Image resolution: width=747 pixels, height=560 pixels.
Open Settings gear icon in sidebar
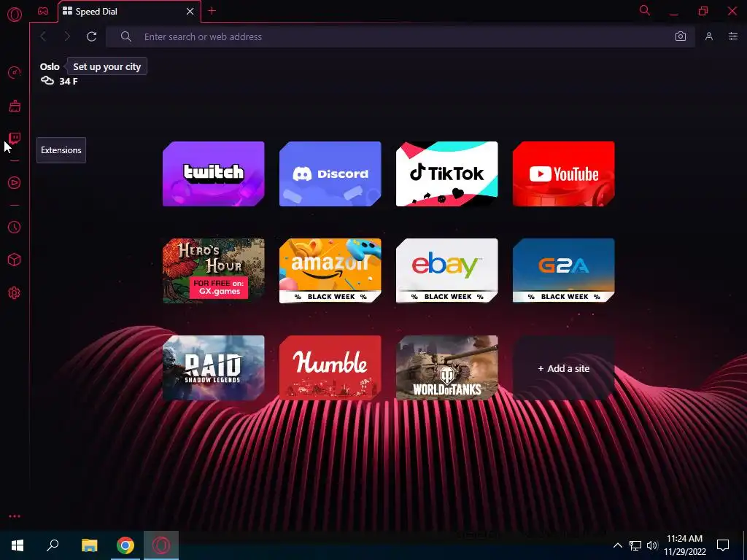tap(15, 293)
